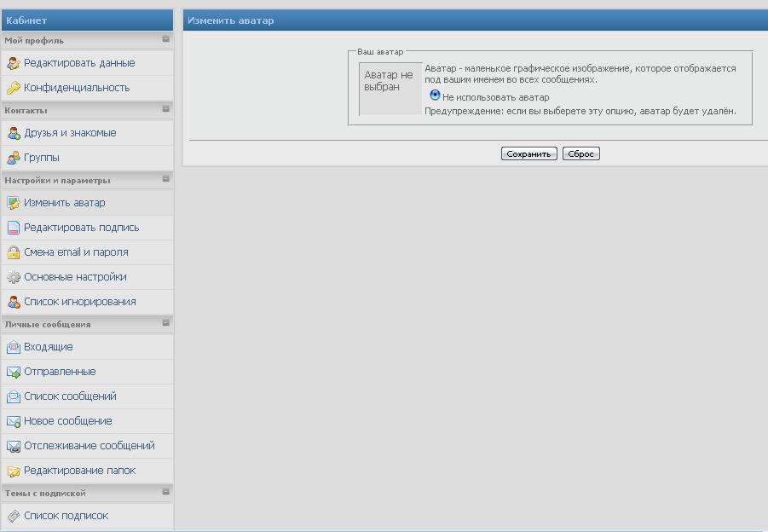Open Список сообщений

(x=70, y=396)
